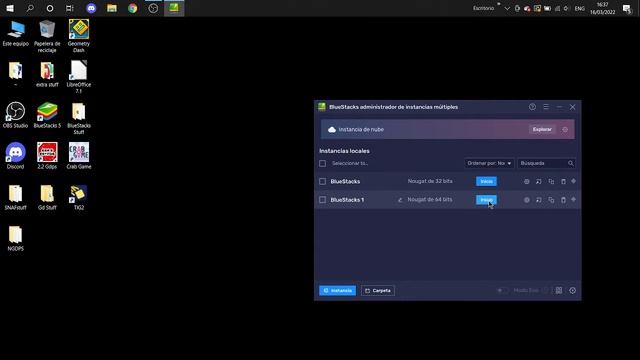Select the BlueStacks Stuff desktop folder

79,118
